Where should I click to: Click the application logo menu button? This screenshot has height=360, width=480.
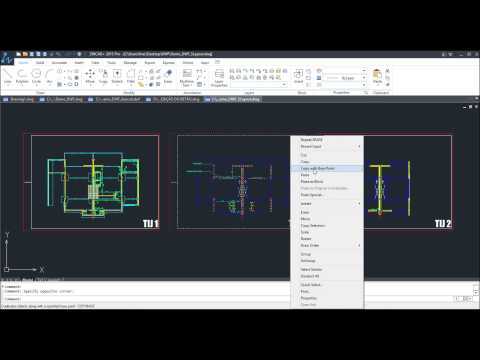7,58
